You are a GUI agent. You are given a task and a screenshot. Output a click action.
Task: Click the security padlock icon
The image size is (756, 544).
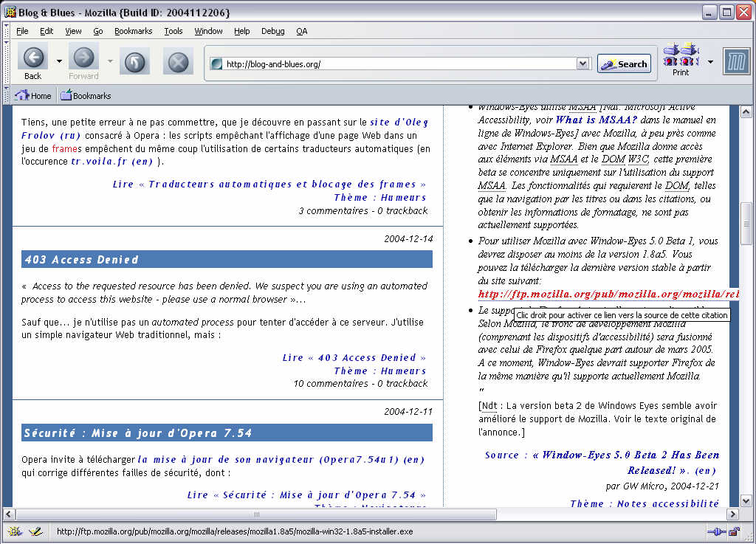734,532
